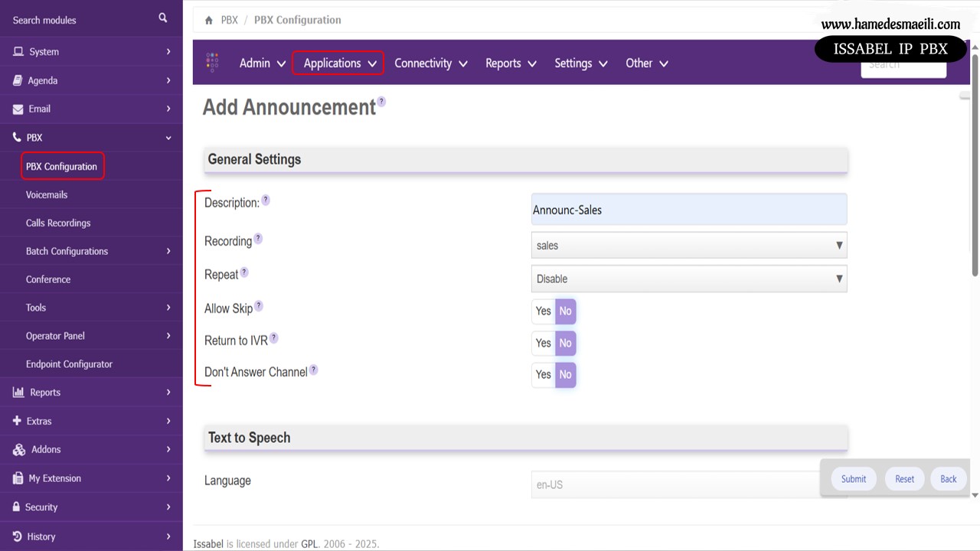The width and height of the screenshot is (980, 551).
Task: Click help icon next to Allow Skip
Action: pos(259,305)
